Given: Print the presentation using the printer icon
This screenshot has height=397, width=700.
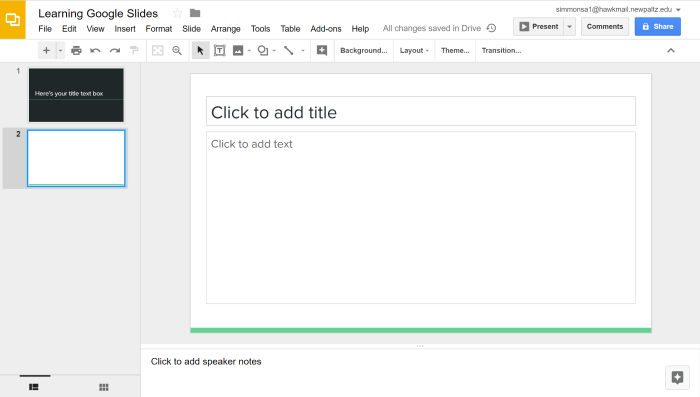Looking at the screenshot, I should [76, 50].
